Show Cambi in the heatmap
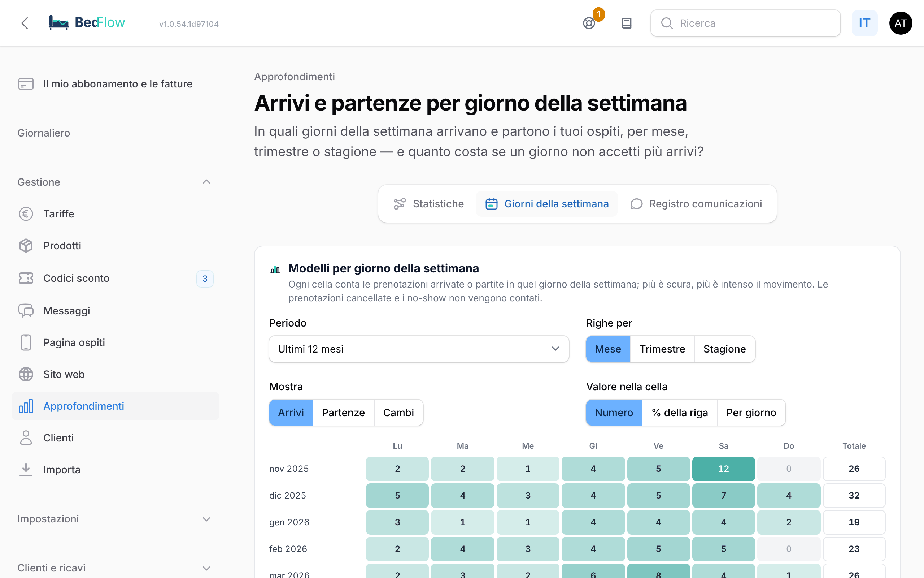 point(398,413)
